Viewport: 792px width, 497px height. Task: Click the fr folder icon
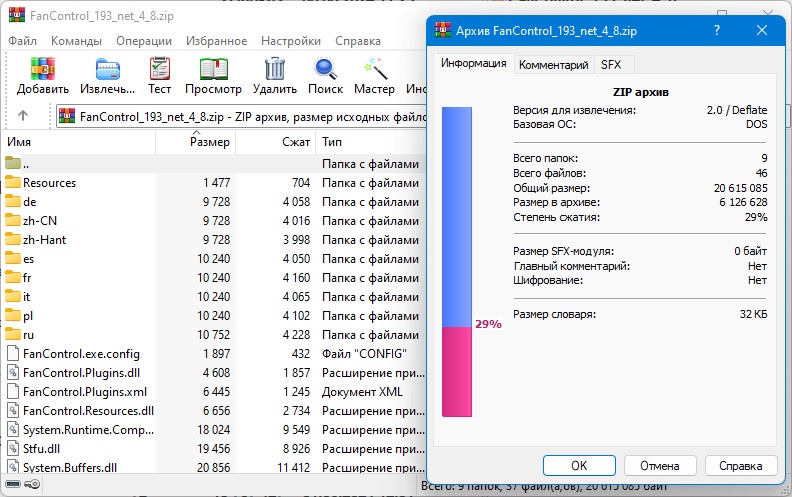13,277
